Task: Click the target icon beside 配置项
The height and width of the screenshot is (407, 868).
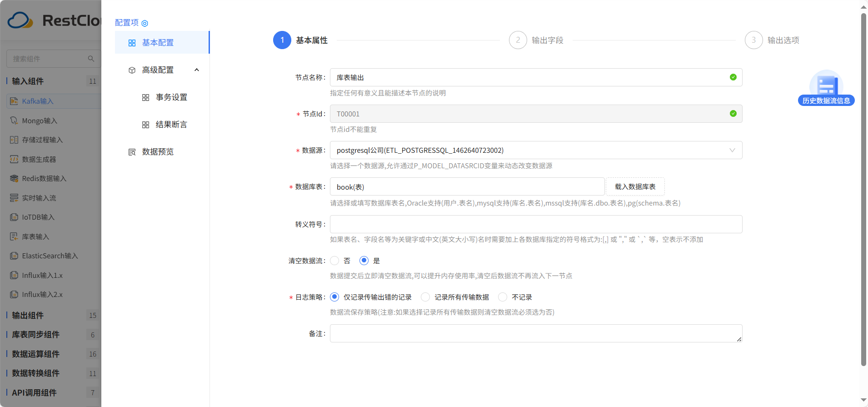Action: [x=145, y=23]
